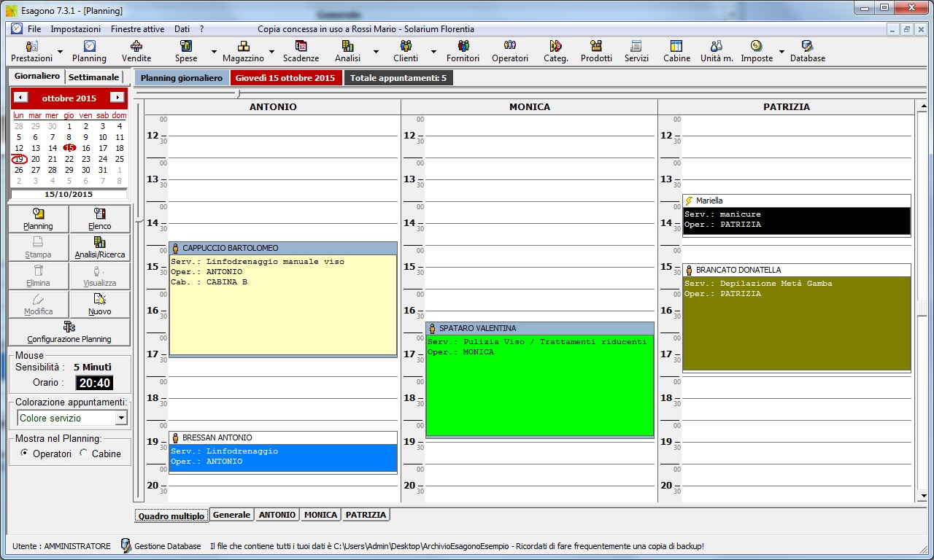Expand the Spese dropdown arrow
The height and width of the screenshot is (560, 934).
coord(215,52)
